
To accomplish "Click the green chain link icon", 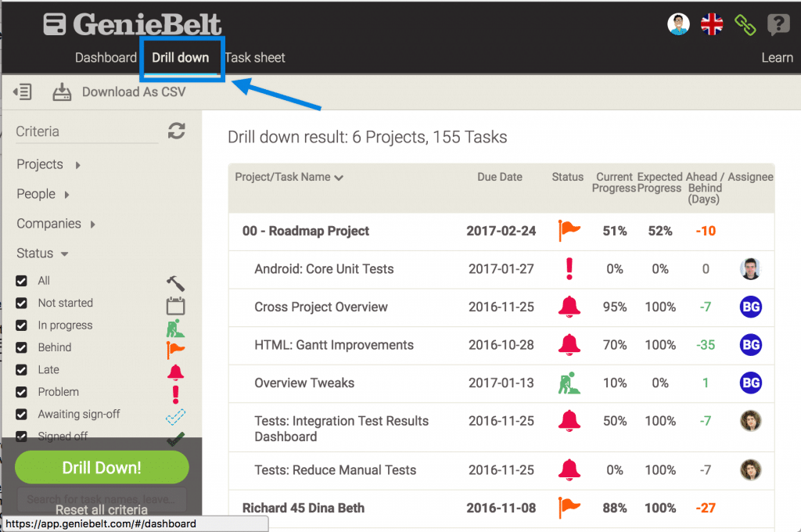I will (x=745, y=25).
